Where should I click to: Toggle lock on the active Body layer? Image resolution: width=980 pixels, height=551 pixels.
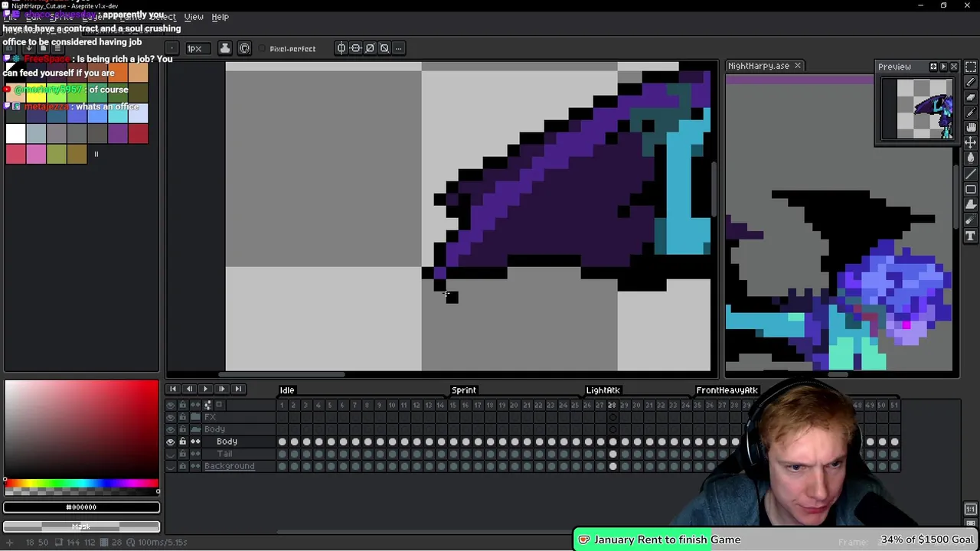182,442
